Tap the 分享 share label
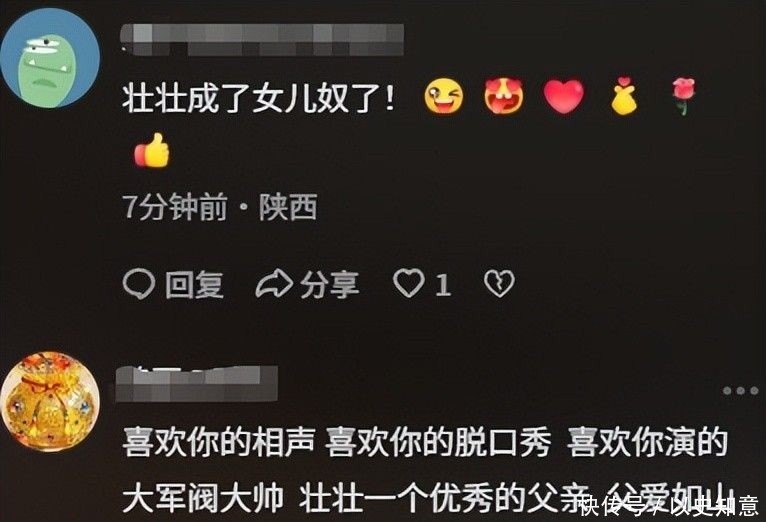 click(x=330, y=285)
